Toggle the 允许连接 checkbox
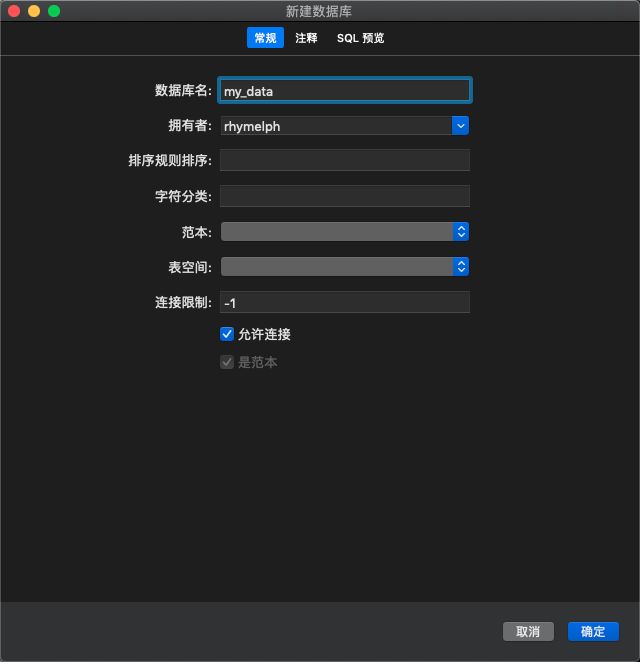The width and height of the screenshot is (640, 662). (227, 334)
